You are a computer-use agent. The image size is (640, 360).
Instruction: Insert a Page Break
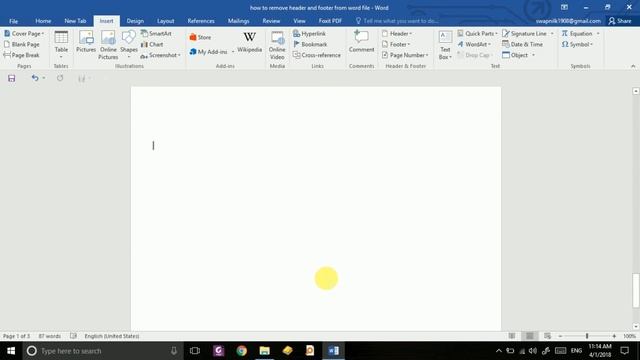22,55
